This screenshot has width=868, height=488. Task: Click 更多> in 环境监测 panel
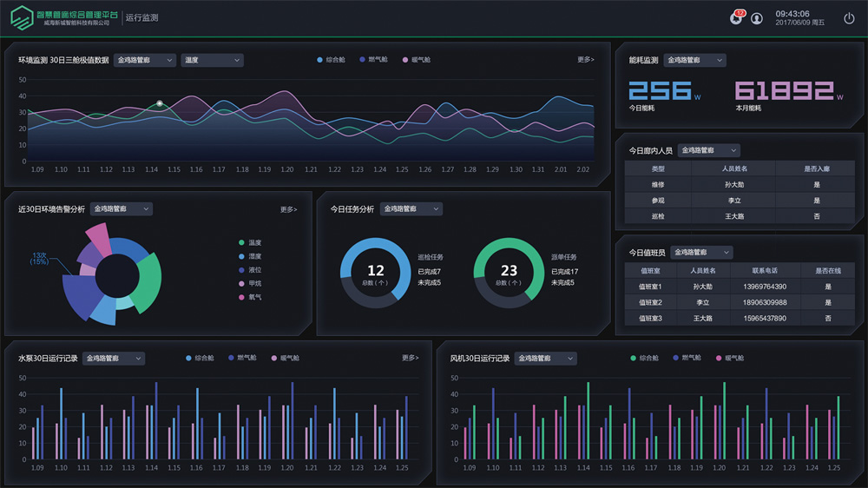[586, 59]
